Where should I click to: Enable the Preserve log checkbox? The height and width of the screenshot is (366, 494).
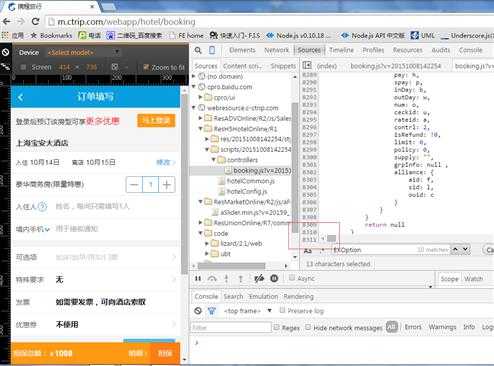click(x=282, y=310)
